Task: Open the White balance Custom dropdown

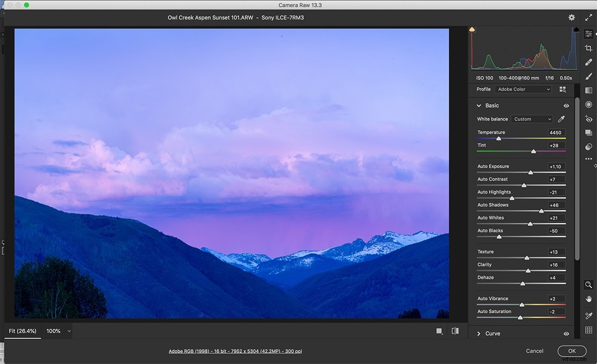Action: tap(531, 119)
